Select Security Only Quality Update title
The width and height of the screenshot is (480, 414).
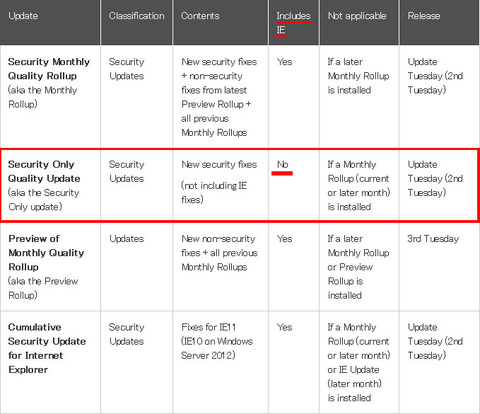coord(44,171)
